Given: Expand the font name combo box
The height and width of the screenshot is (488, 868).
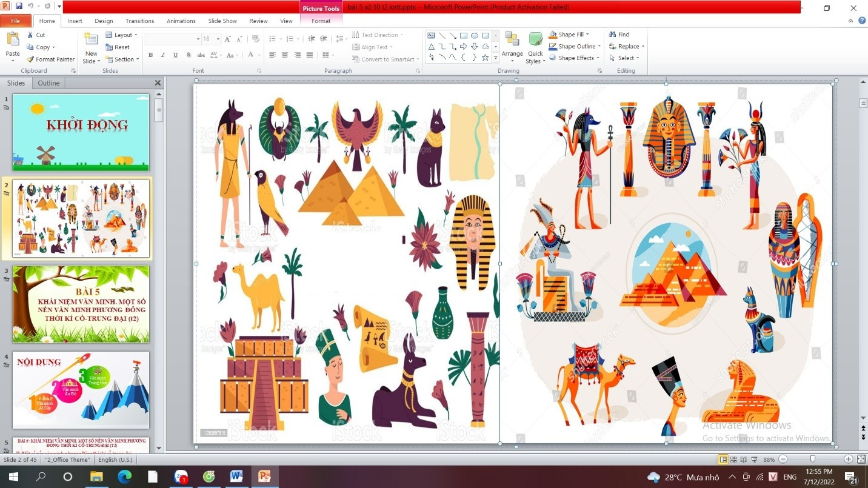Looking at the screenshot, I should click(198, 39).
